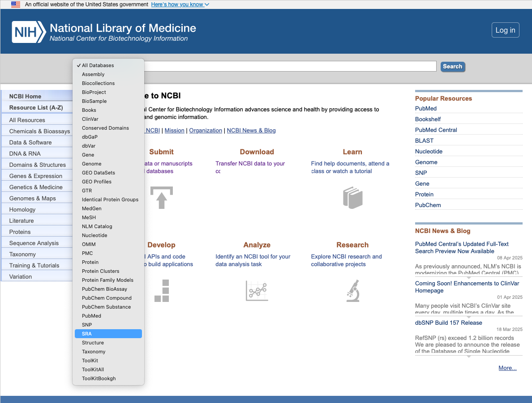Click the NIH logo icon
Viewport: 532px width, 403px height.
[x=29, y=32]
